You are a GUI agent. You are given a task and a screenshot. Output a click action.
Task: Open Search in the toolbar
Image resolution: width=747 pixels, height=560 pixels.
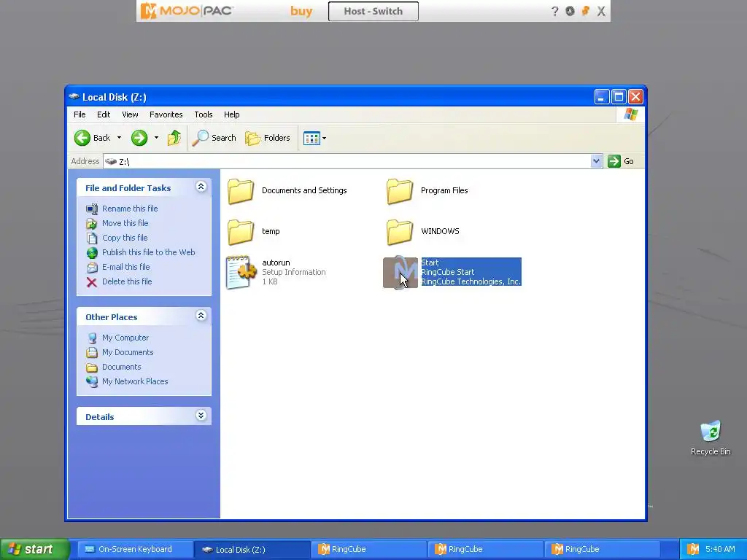click(x=214, y=138)
